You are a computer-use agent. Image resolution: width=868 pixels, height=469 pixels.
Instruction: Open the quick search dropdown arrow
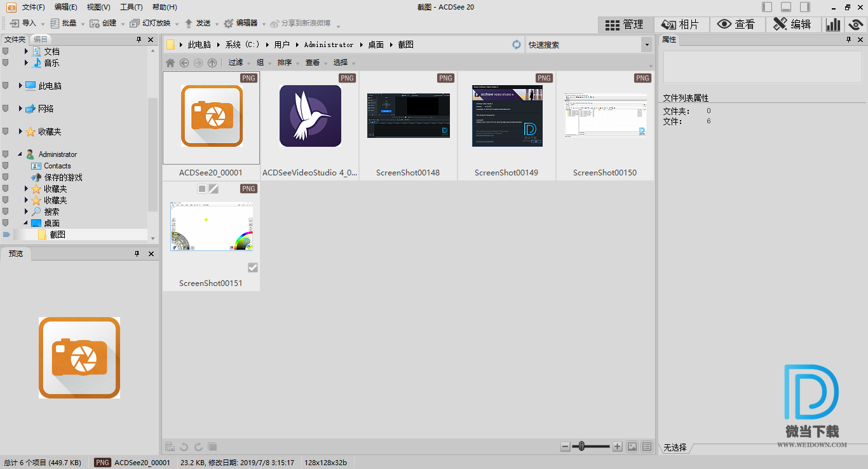(x=647, y=44)
